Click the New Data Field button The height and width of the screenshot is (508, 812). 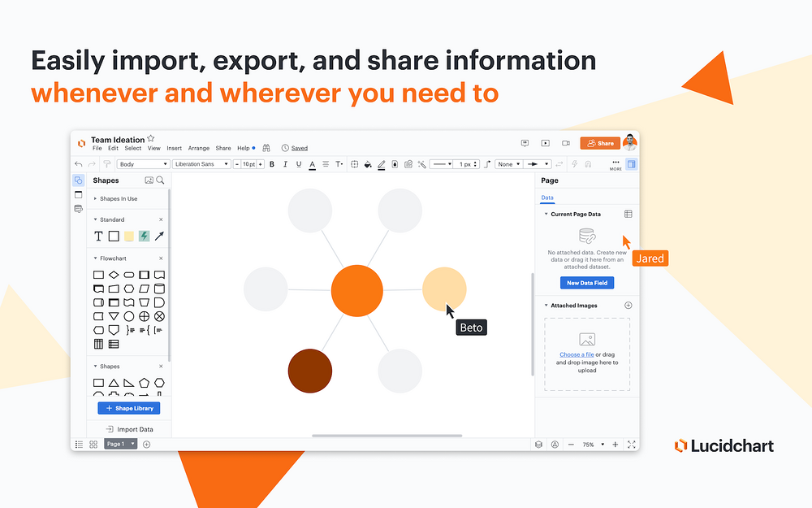click(x=587, y=283)
